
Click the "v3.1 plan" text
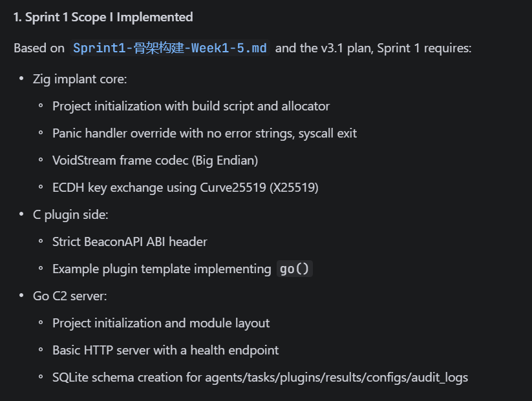(344, 48)
